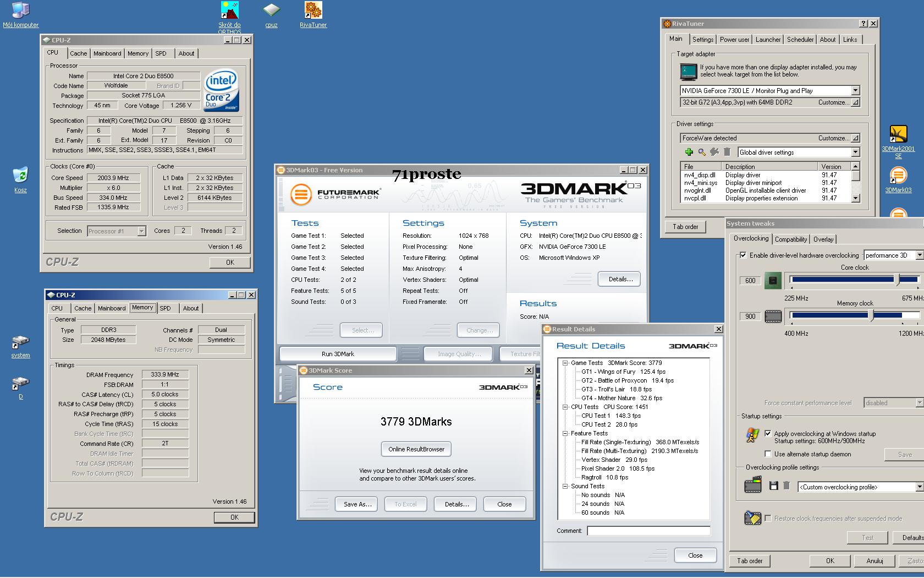Open the target adapter NVIDIA GeForce dropdown

coord(855,90)
